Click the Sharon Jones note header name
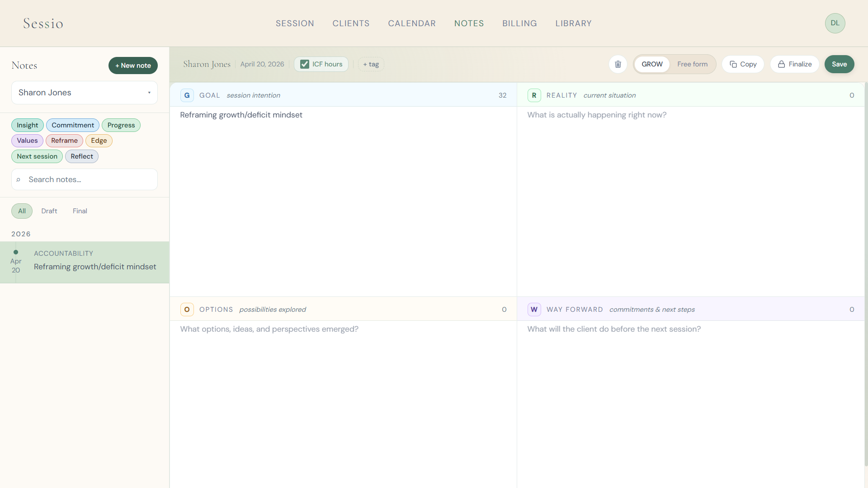This screenshot has width=868, height=488. 207,64
